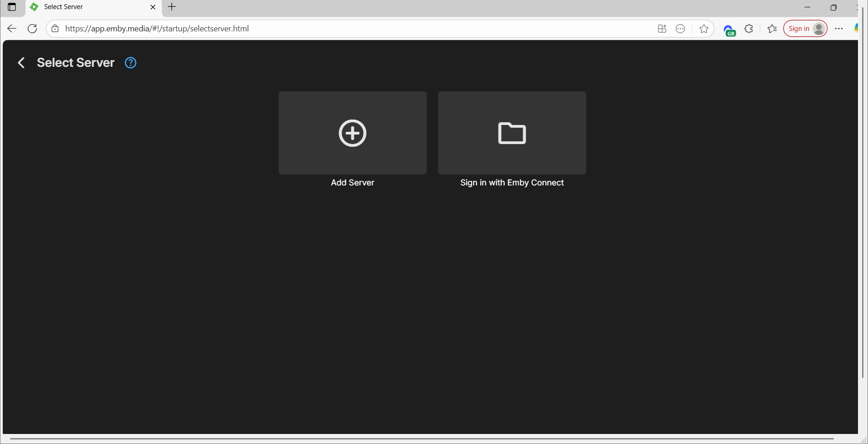Go back using Emby's back chevron
This screenshot has height=444, width=868.
[x=21, y=63]
